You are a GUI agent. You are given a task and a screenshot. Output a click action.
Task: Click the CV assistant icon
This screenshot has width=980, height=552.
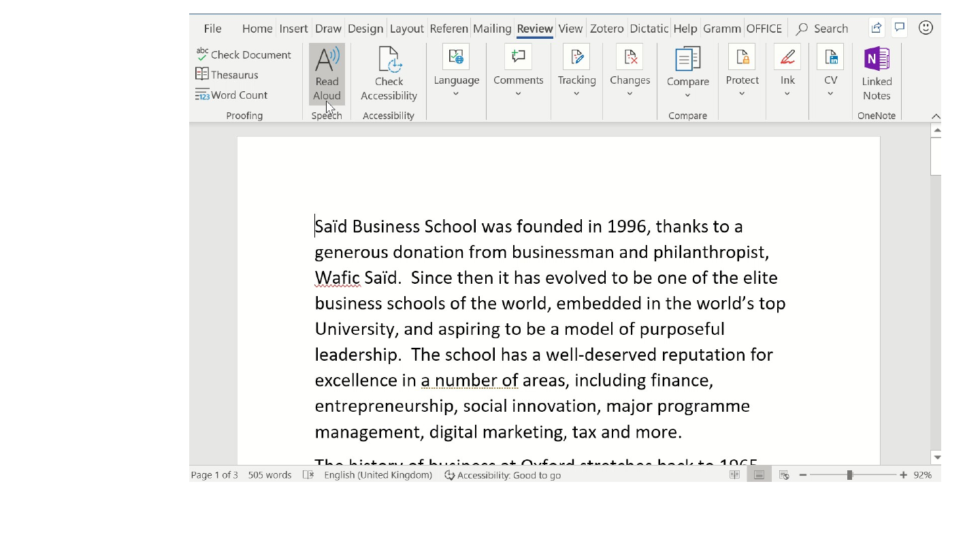(830, 57)
